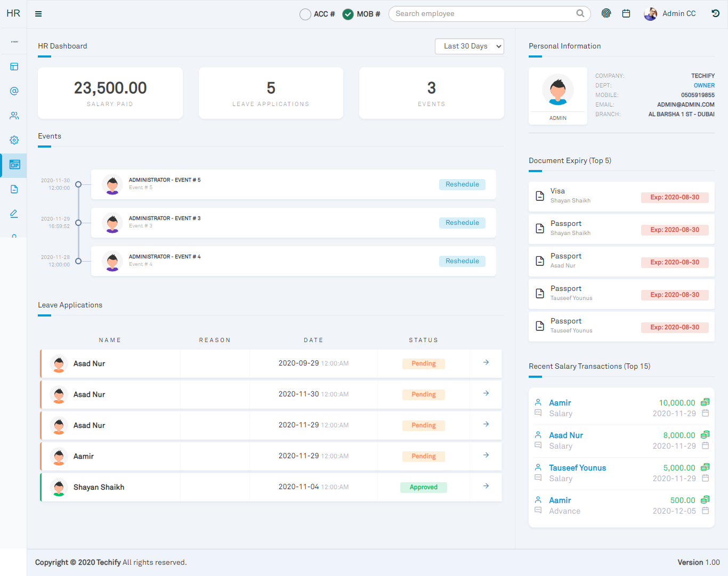The image size is (728, 576).
Task: Select the edit pencil icon in the sidebar
Action: (14, 213)
